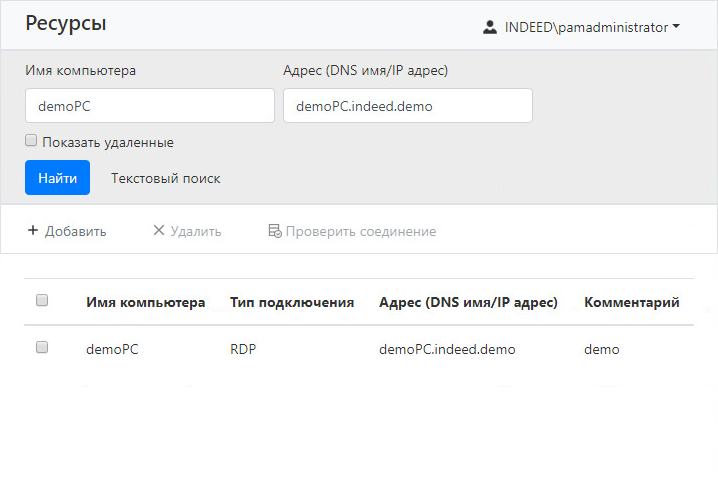Click the Ресурсы page title
The width and height of the screenshot is (718, 481).
click(66, 24)
